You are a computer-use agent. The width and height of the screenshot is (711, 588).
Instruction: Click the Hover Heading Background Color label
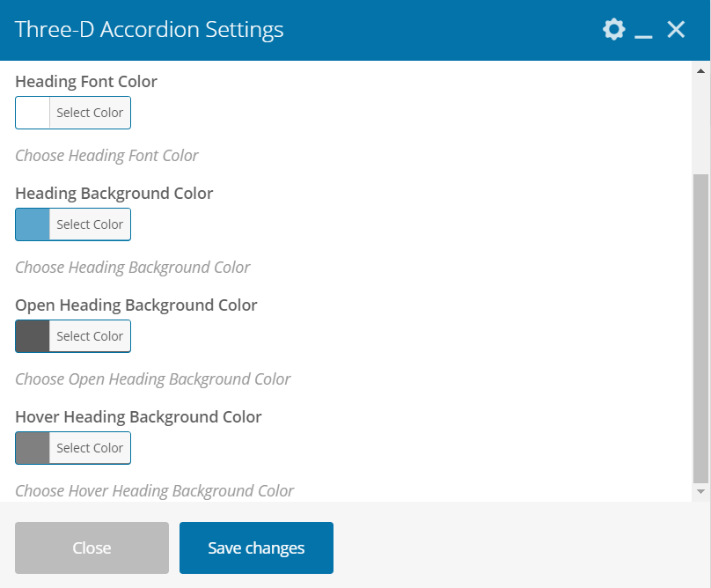point(138,417)
